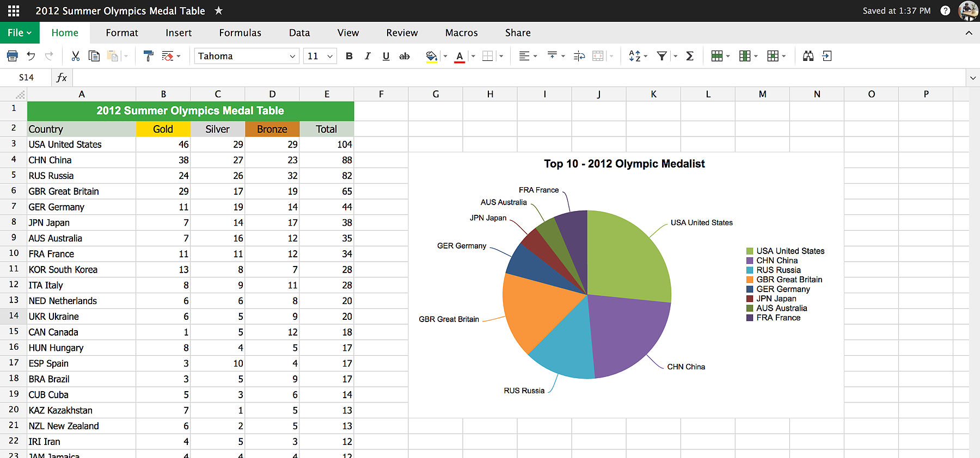Open the Insert tab

point(179,33)
